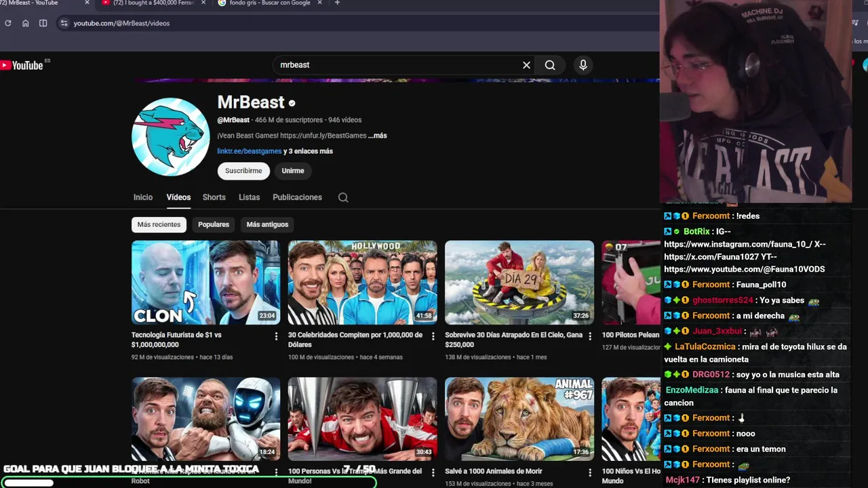This screenshot has width=868, height=488.
Task: Open the Inicio channel tab
Action: pyautogui.click(x=143, y=197)
